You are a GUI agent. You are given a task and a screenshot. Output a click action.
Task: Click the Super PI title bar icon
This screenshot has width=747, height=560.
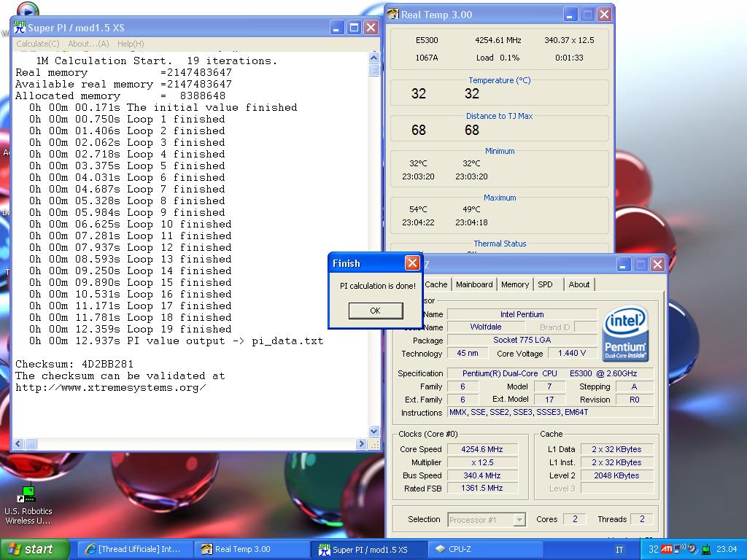pos(20,27)
